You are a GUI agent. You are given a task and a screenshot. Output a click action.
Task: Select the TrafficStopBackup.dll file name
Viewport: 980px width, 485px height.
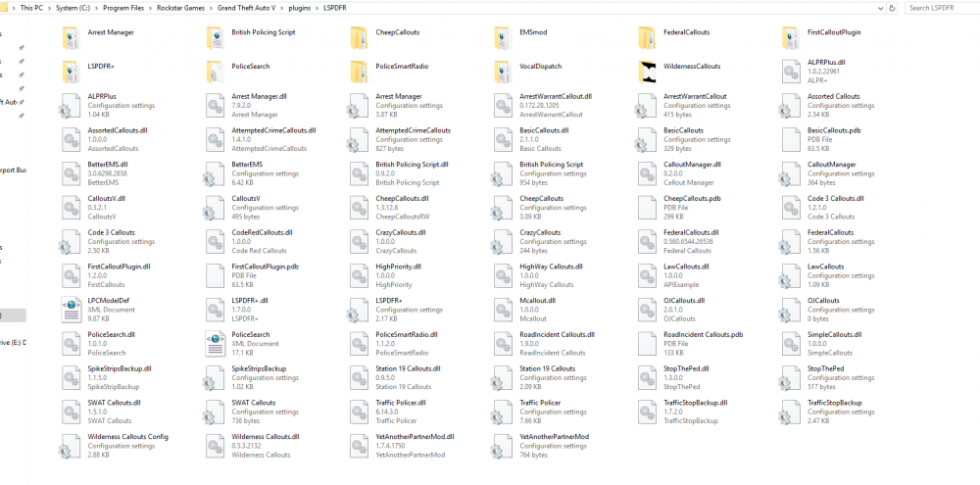tap(696, 403)
